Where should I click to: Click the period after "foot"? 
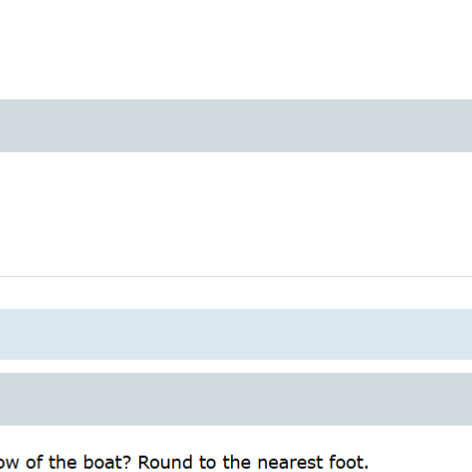pos(366,468)
